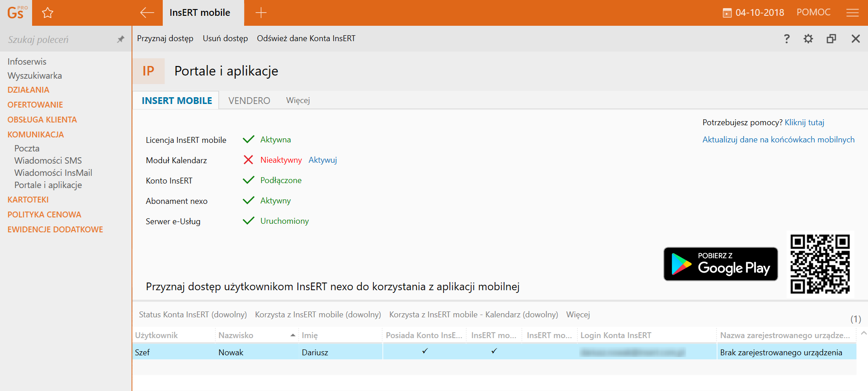Open Wiadomości SMS in the sidebar

(48, 160)
